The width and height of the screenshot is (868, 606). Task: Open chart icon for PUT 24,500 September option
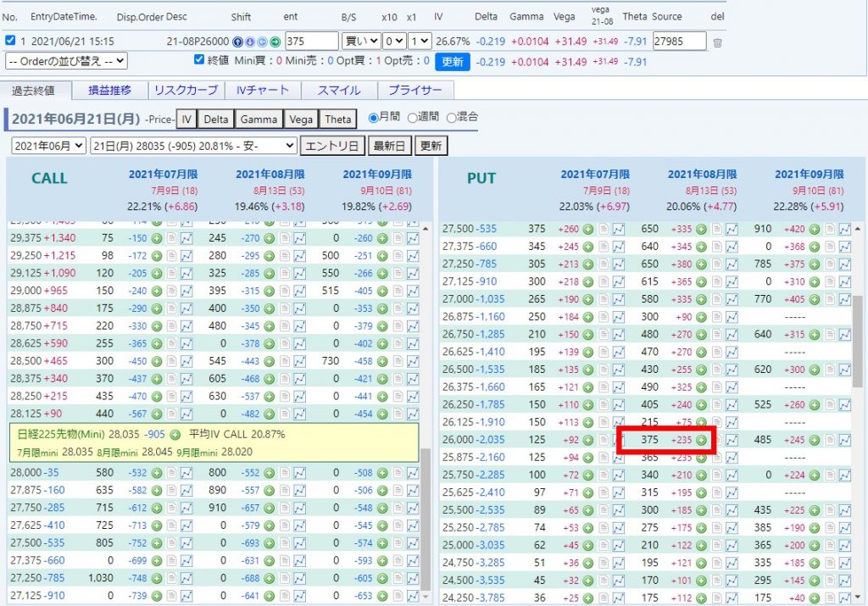[x=845, y=581]
